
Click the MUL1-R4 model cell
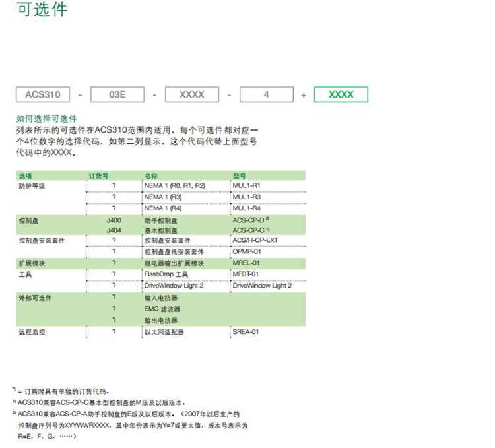(x=247, y=208)
